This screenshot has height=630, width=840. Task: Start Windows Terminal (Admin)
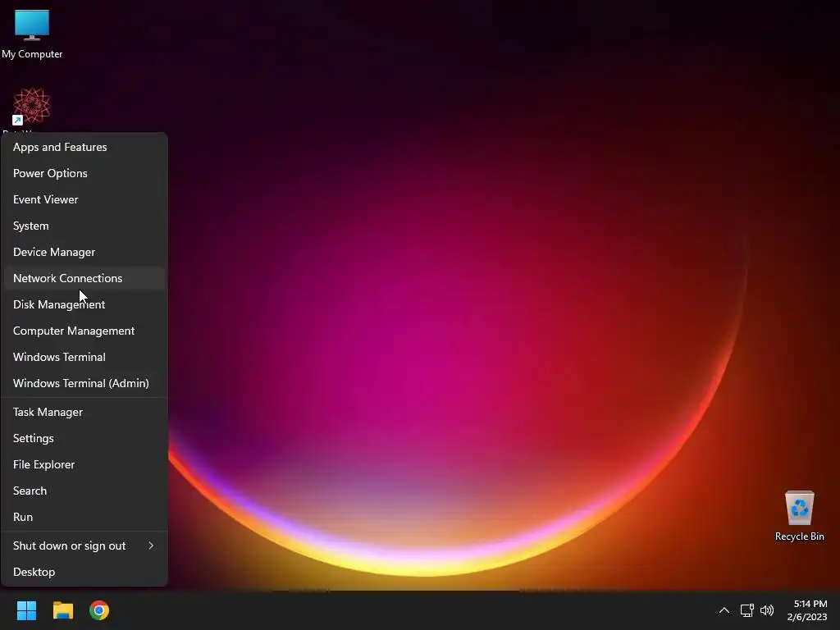(84, 383)
